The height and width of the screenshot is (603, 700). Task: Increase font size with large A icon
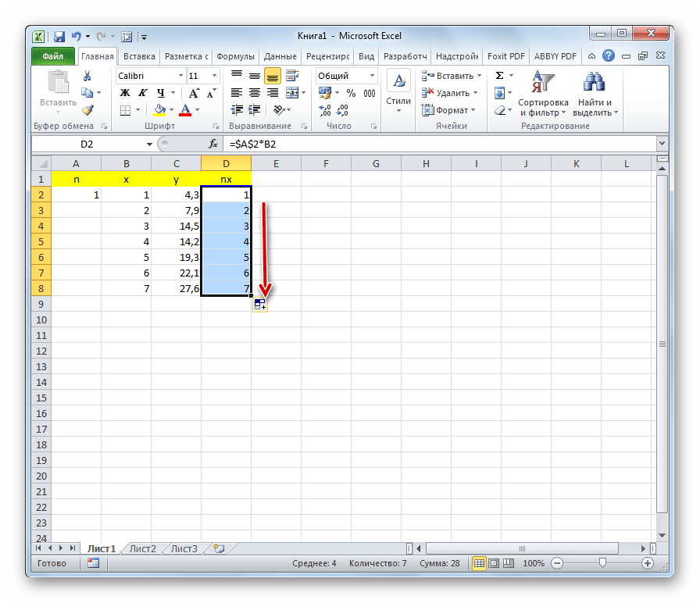point(194,93)
